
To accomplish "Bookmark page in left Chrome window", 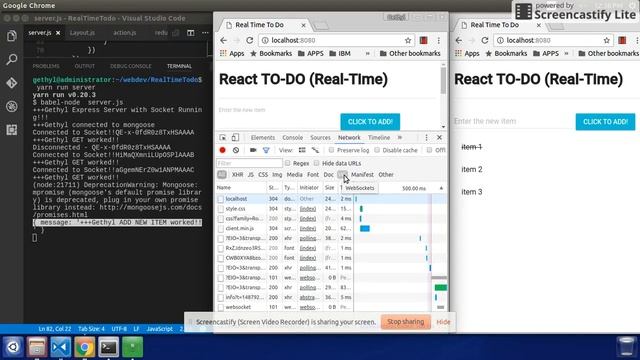I will pyautogui.click(x=408, y=40).
